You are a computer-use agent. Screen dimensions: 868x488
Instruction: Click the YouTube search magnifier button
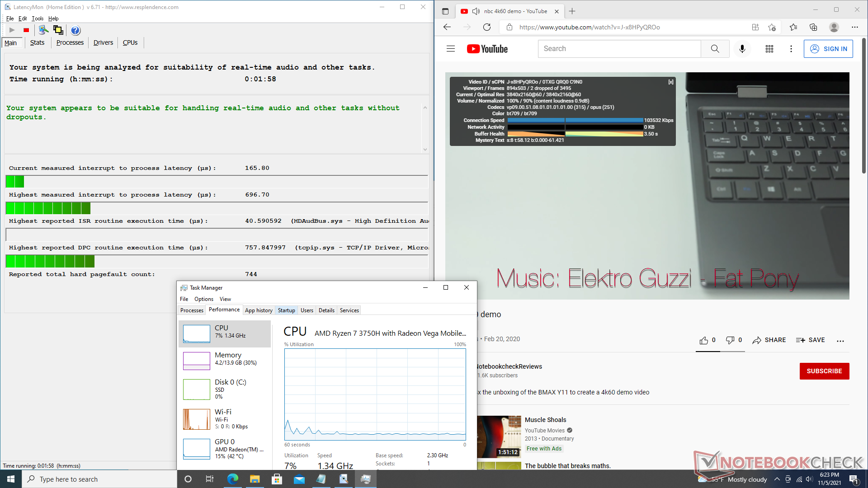pos(715,49)
